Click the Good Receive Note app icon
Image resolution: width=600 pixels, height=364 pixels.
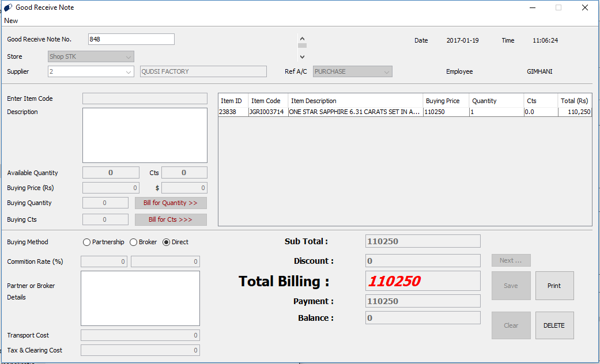coord(7,7)
